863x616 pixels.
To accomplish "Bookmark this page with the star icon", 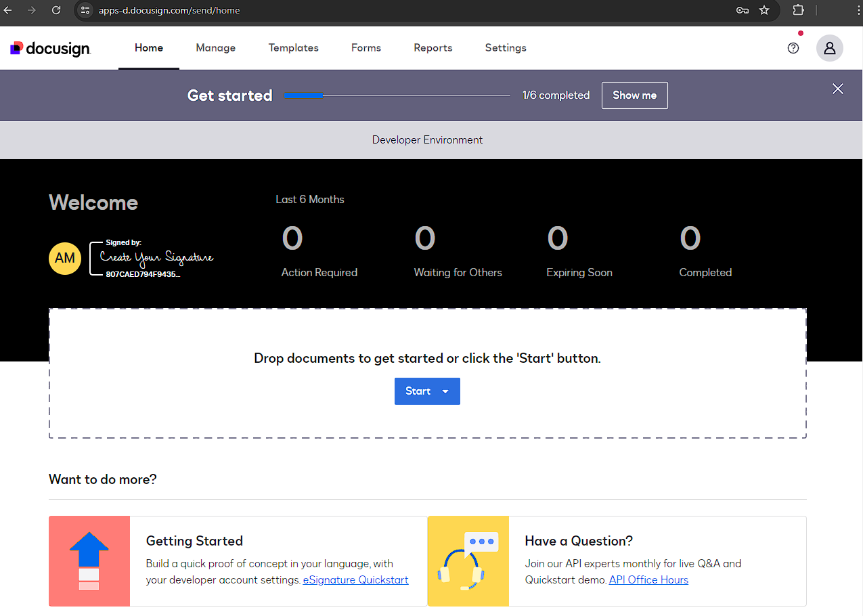I will pos(764,10).
